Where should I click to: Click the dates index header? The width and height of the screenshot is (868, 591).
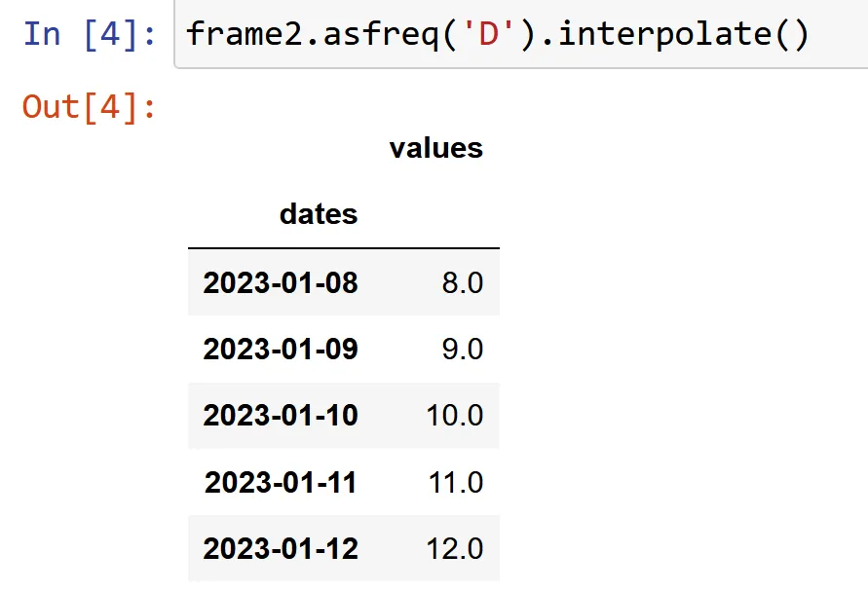pos(319,214)
